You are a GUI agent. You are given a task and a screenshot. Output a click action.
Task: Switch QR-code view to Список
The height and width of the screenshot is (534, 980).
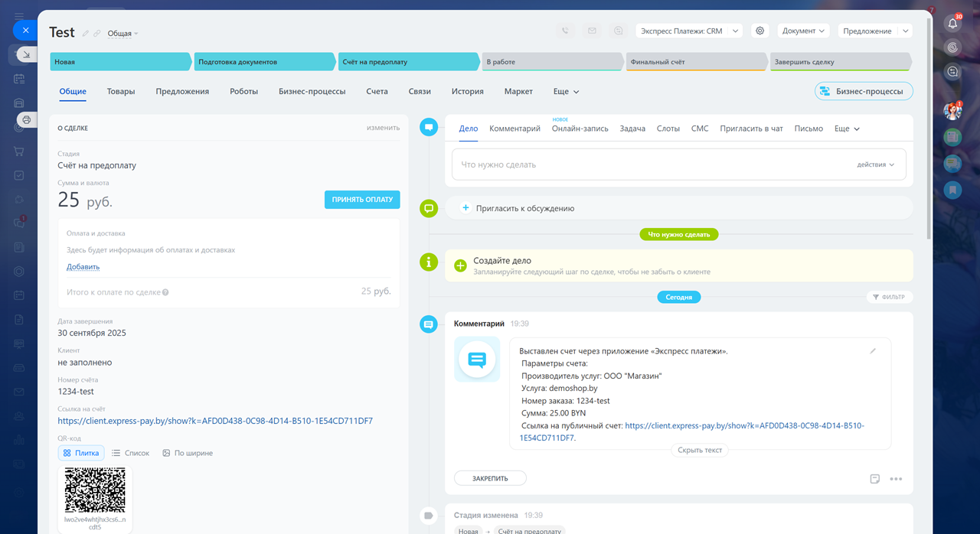tap(130, 453)
